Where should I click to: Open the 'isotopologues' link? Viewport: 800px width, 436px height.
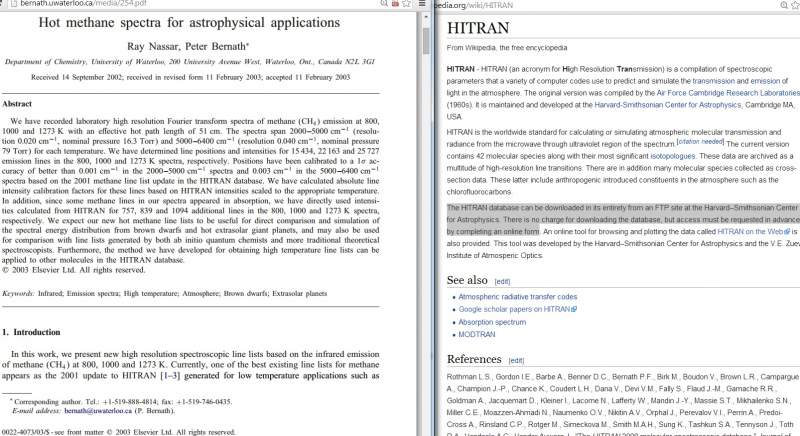click(x=672, y=156)
